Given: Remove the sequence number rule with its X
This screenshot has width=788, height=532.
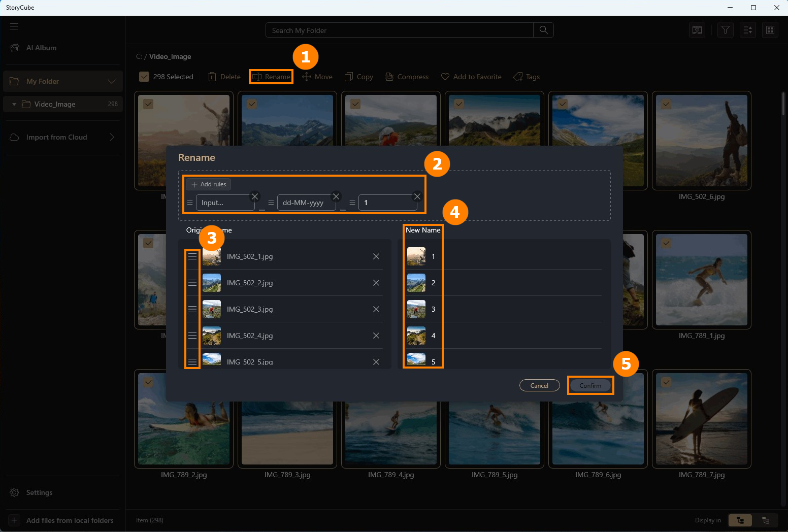Looking at the screenshot, I should (x=417, y=196).
